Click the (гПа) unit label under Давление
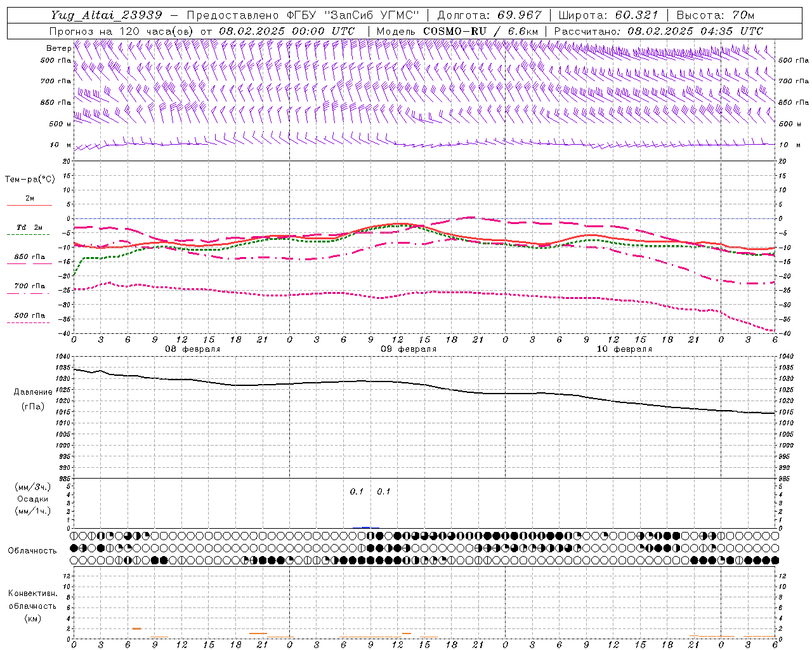 32,407
